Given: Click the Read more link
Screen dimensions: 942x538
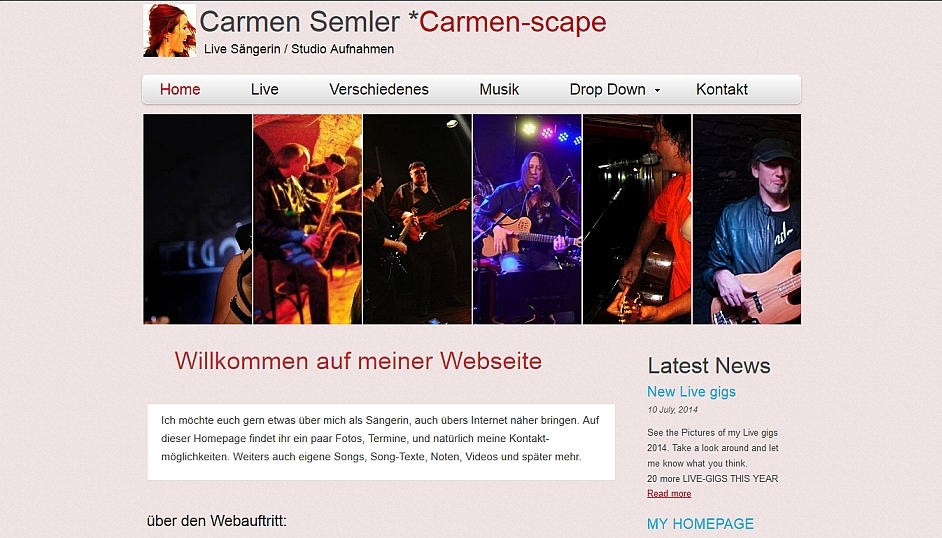Looking at the screenshot, I should tap(669, 494).
